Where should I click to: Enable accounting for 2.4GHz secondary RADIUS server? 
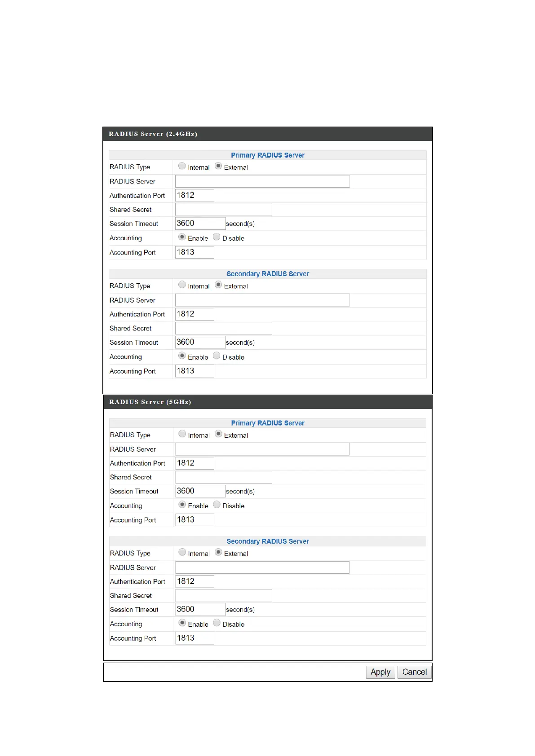click(182, 356)
